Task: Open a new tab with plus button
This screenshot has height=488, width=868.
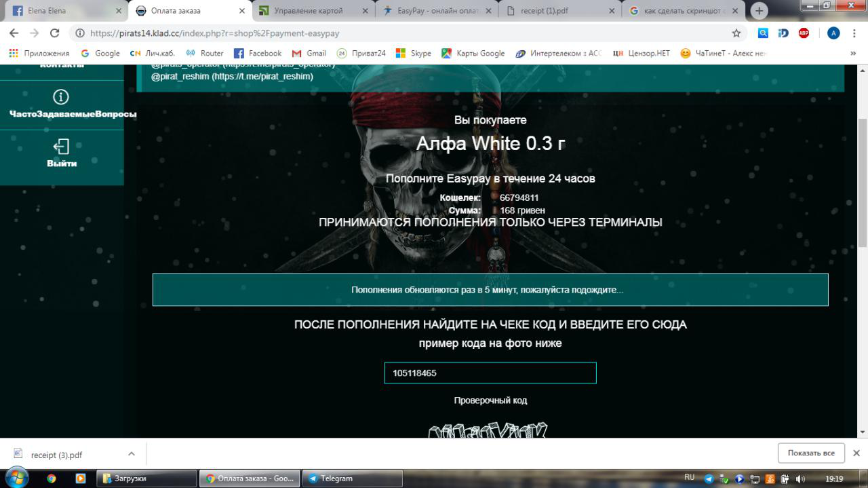Action: click(759, 11)
